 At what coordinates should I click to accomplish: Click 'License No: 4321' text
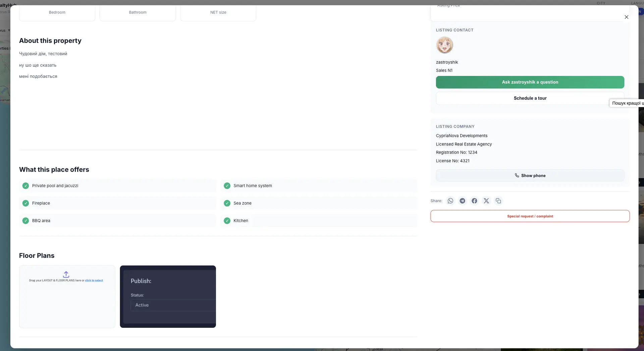tap(453, 161)
